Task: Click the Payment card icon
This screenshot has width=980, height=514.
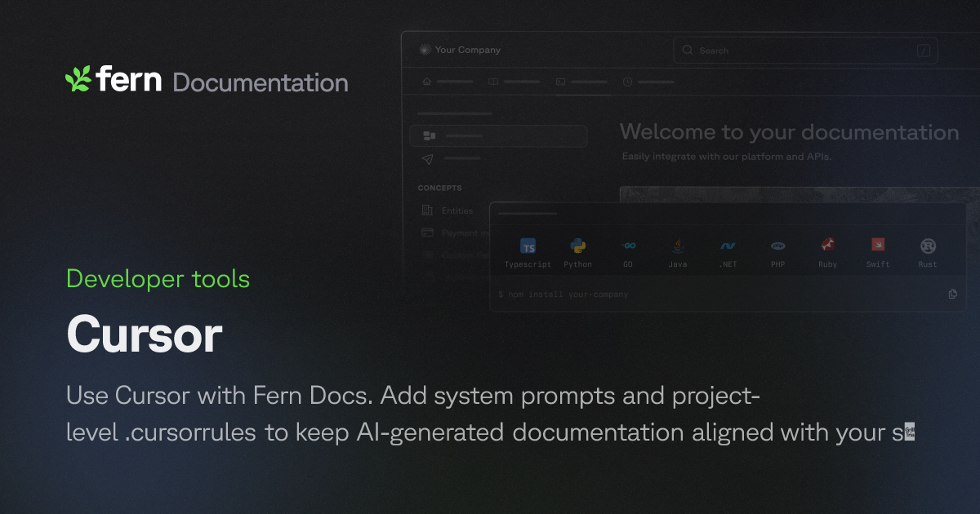Action: tap(427, 233)
